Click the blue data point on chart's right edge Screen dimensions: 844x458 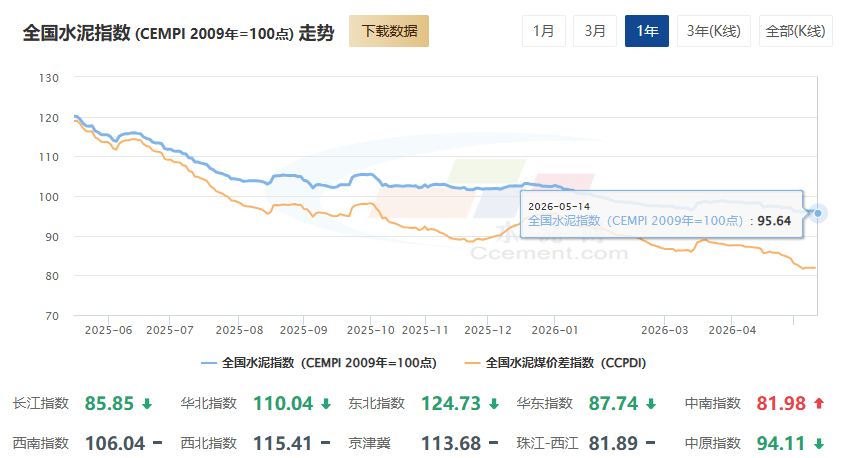818,213
